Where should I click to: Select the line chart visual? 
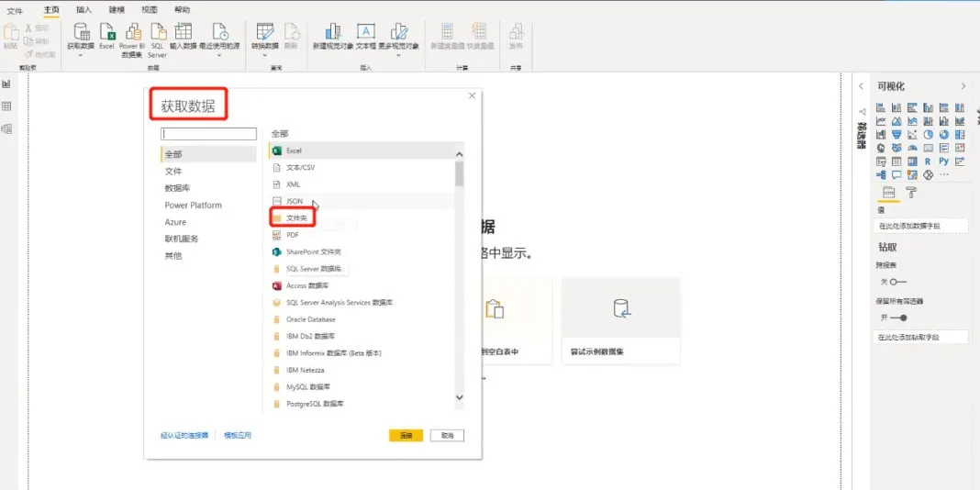click(881, 120)
